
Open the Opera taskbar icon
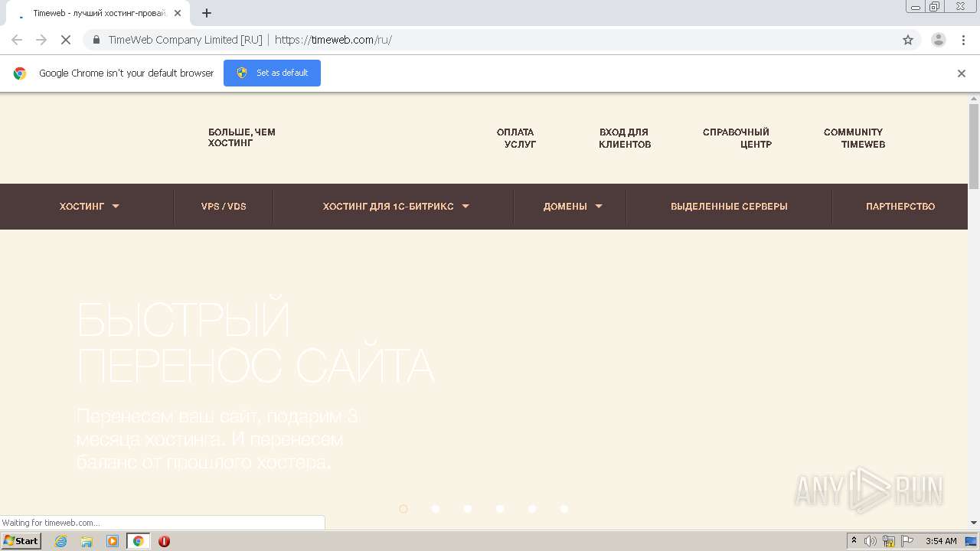click(164, 541)
